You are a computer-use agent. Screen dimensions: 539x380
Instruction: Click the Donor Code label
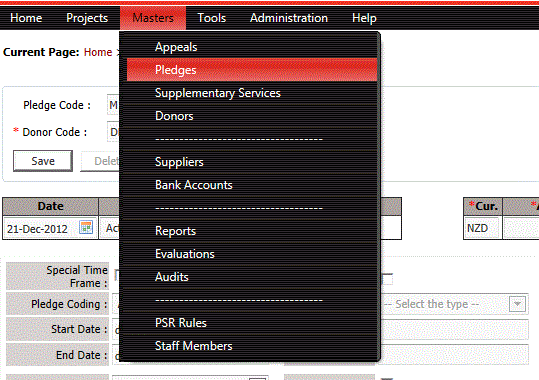55,132
